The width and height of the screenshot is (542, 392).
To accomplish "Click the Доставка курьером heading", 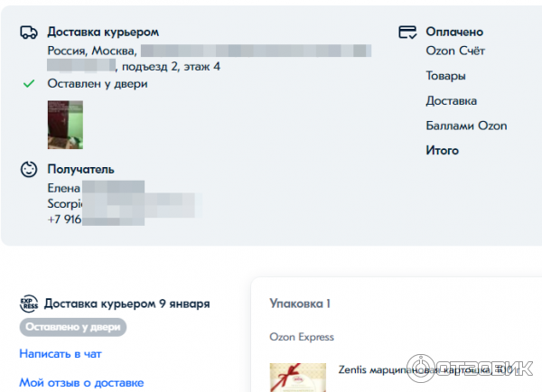I will pos(103,32).
